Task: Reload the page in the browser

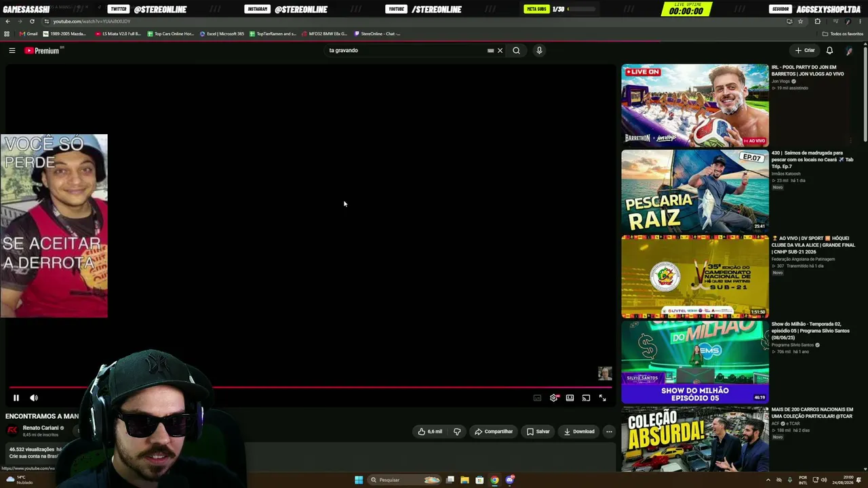Action: point(32,21)
